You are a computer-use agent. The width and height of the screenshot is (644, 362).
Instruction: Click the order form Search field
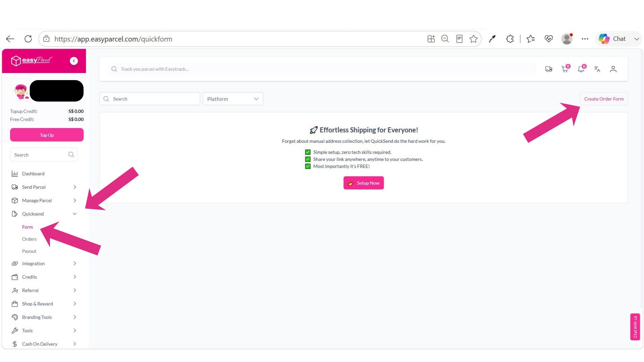(x=150, y=99)
